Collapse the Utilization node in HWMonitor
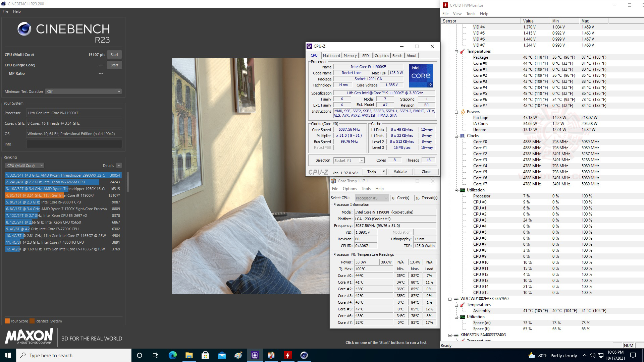644x362 pixels. click(x=456, y=190)
